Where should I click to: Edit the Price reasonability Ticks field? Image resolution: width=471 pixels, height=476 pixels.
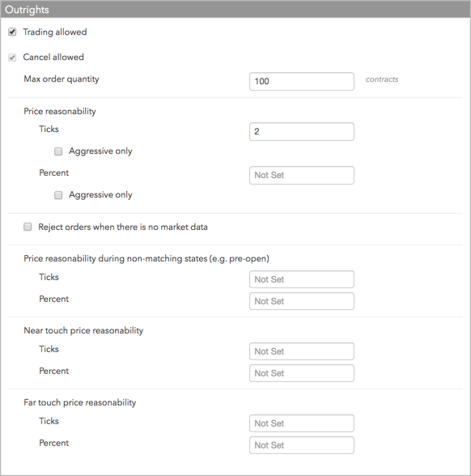[302, 131]
